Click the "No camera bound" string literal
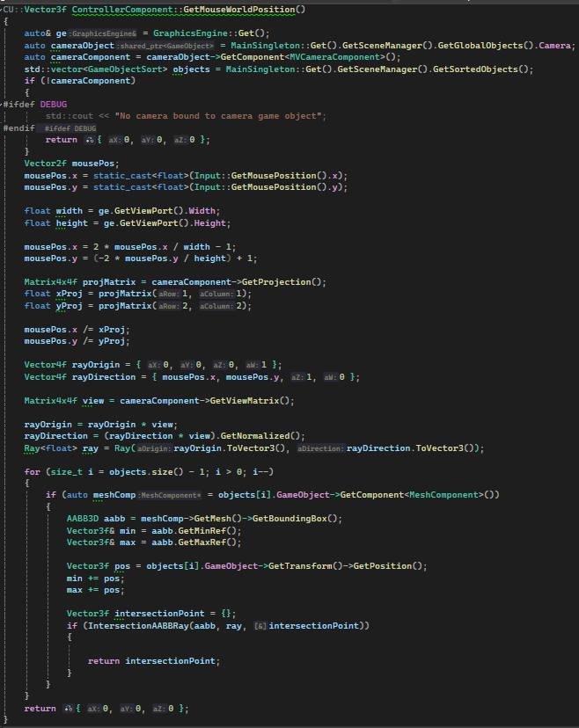The image size is (579, 728). (218, 116)
